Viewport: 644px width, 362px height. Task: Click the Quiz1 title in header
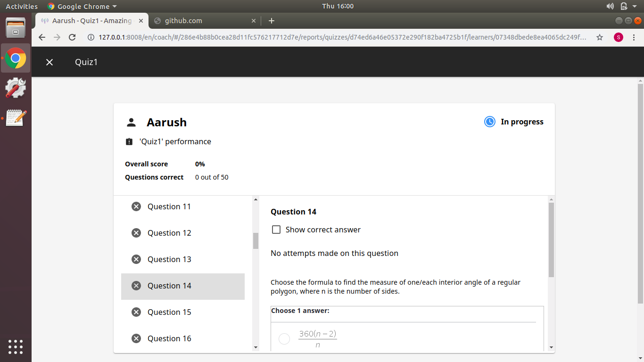pos(86,62)
